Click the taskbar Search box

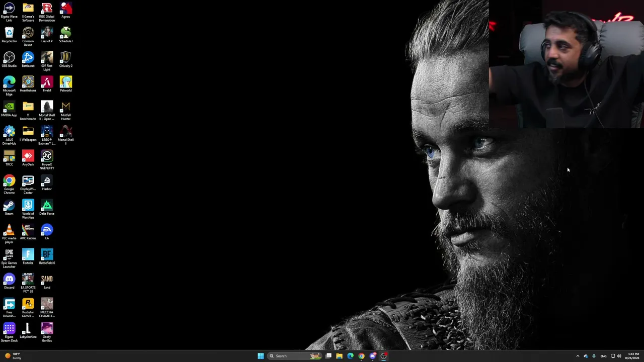coord(295,356)
